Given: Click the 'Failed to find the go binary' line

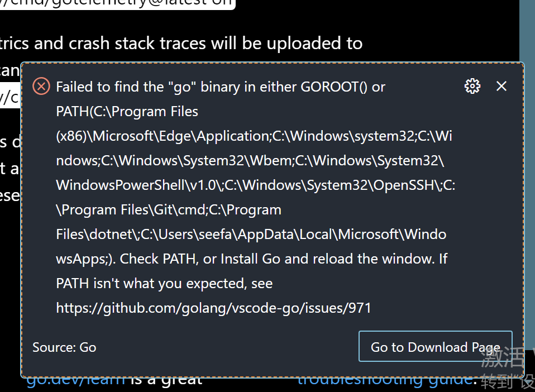Looking at the screenshot, I should pyautogui.click(x=221, y=87).
